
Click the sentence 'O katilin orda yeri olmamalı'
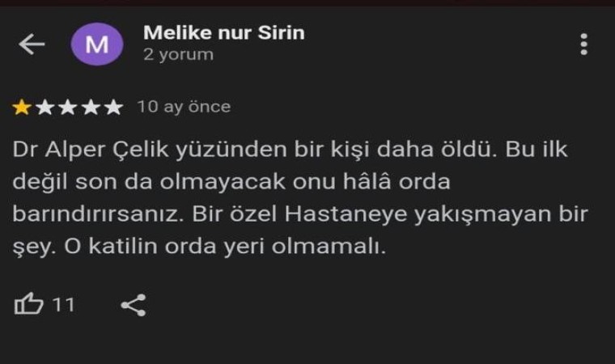(225, 247)
